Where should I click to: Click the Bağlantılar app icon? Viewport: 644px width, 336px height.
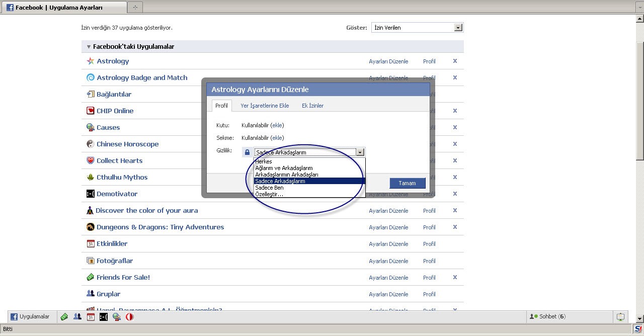point(91,94)
